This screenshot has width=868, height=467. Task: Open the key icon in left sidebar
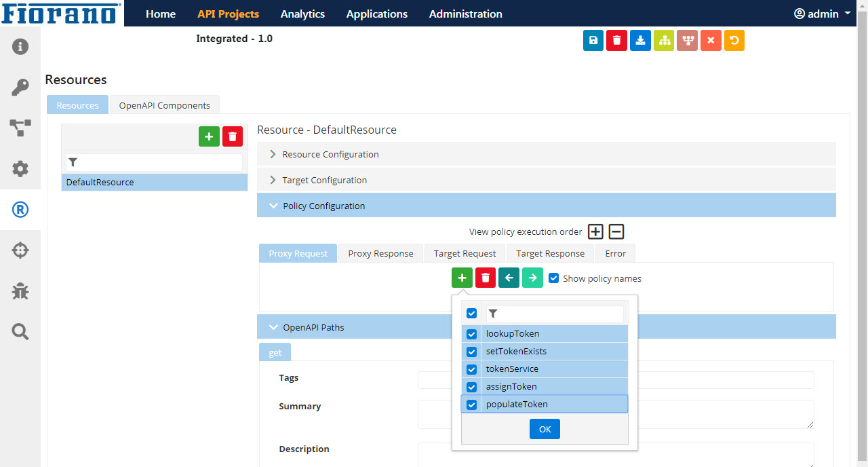pyautogui.click(x=20, y=88)
